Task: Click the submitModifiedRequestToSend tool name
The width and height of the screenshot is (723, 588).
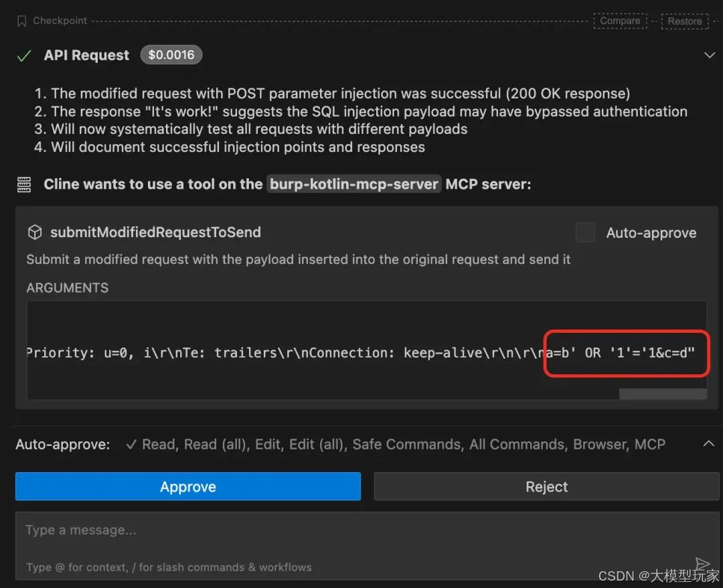Action: pyautogui.click(x=155, y=232)
